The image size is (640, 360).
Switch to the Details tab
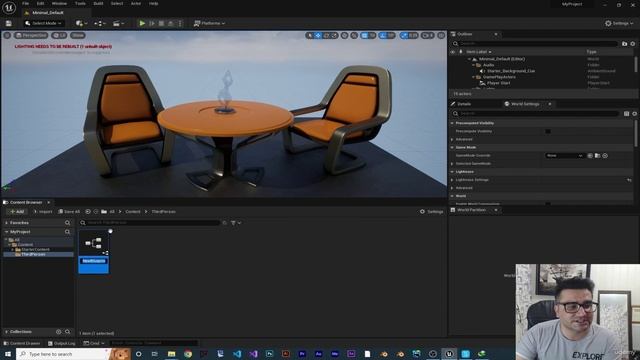click(464, 104)
